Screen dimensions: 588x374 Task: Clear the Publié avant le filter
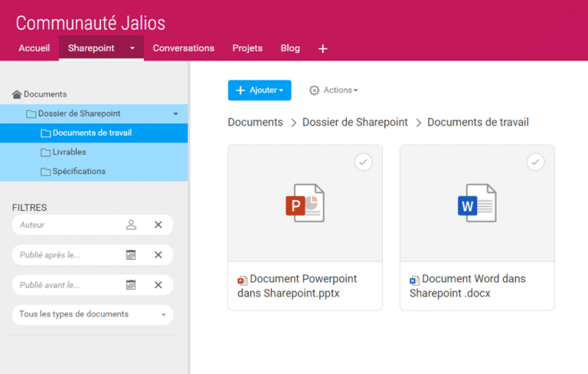click(158, 285)
